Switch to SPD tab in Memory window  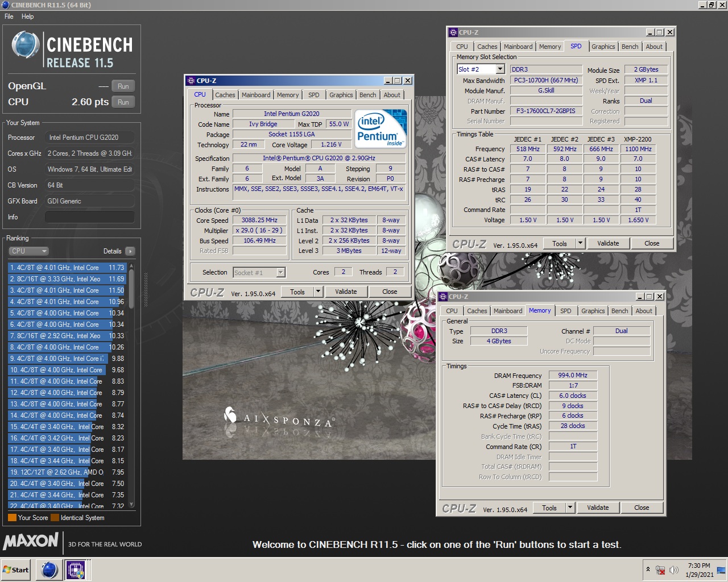coord(566,311)
